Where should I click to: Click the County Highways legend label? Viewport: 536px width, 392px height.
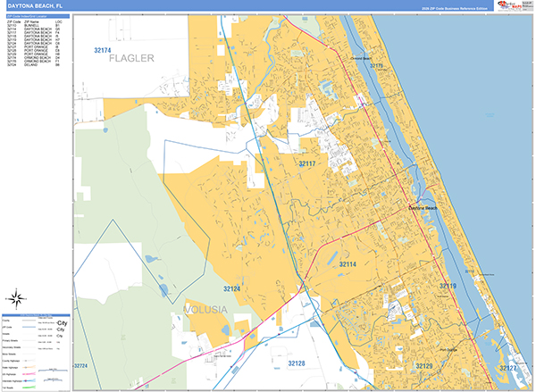11,361
